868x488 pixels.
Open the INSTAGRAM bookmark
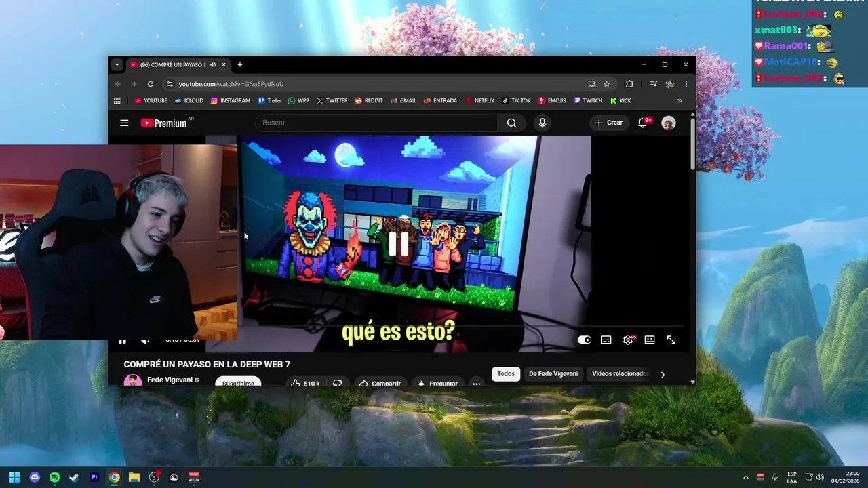231,101
